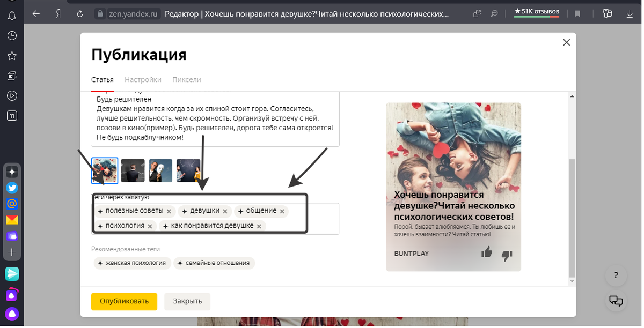The image size is (644, 328).
Task: Open the help question mark button
Action: 616,276
